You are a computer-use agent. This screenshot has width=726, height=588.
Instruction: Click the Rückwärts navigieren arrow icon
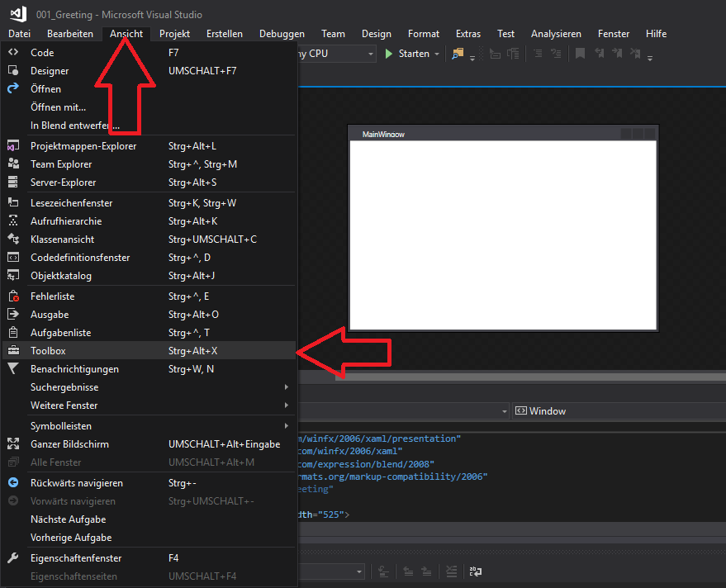(13, 482)
